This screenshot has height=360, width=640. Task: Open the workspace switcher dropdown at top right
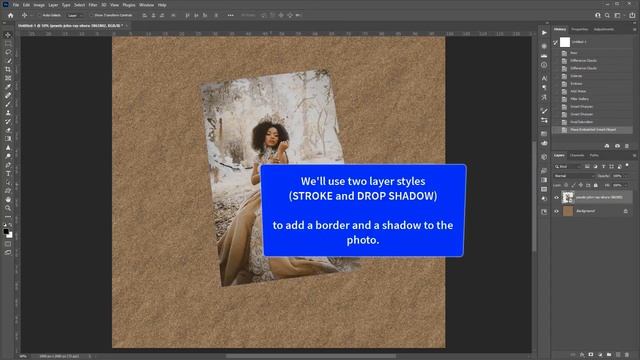tap(618, 15)
